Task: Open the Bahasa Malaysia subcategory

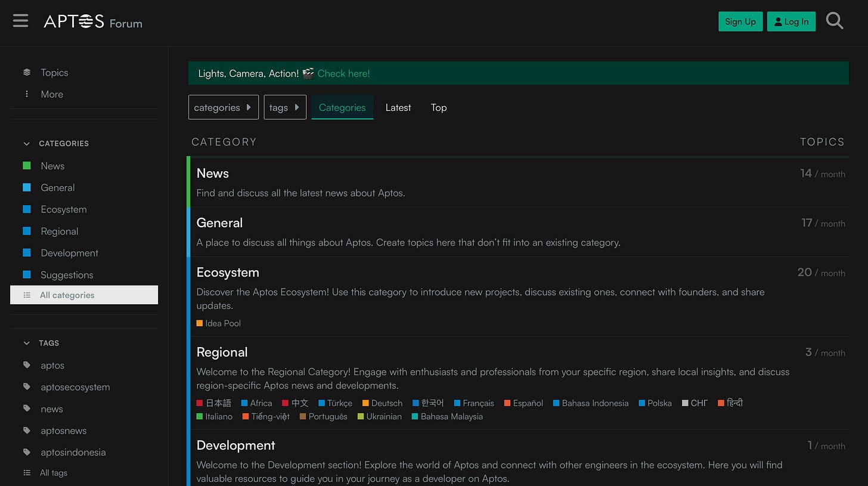Action: (447, 416)
